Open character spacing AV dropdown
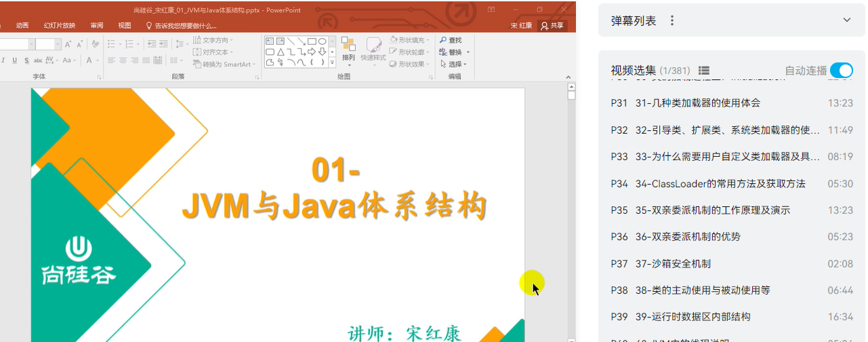 pyautogui.click(x=51, y=60)
